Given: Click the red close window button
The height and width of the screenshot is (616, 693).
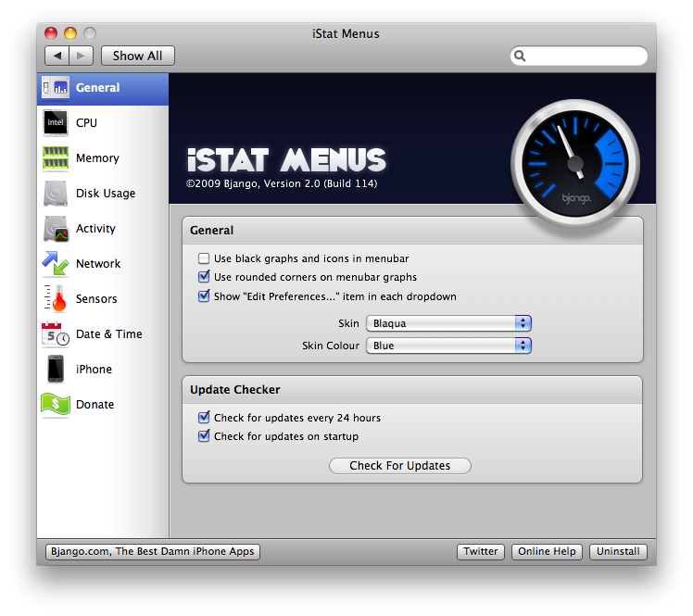Looking at the screenshot, I should [x=51, y=33].
